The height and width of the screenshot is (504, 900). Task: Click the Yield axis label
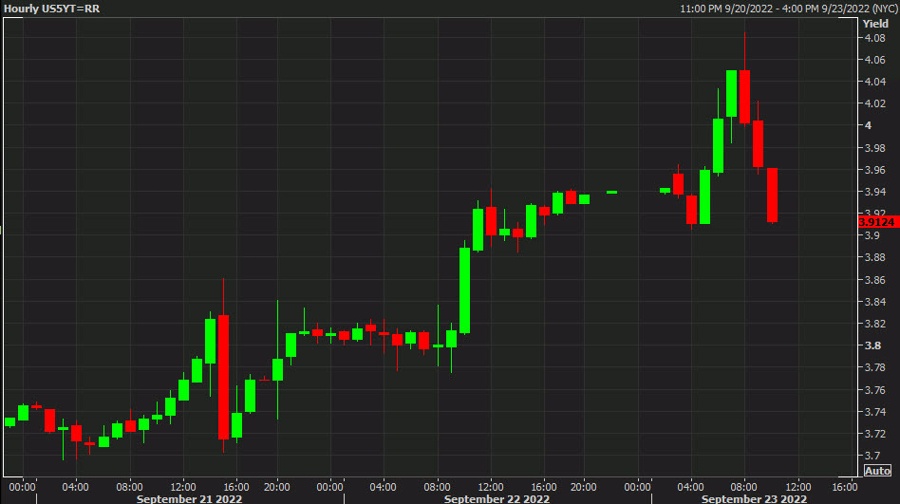pyautogui.click(x=875, y=23)
